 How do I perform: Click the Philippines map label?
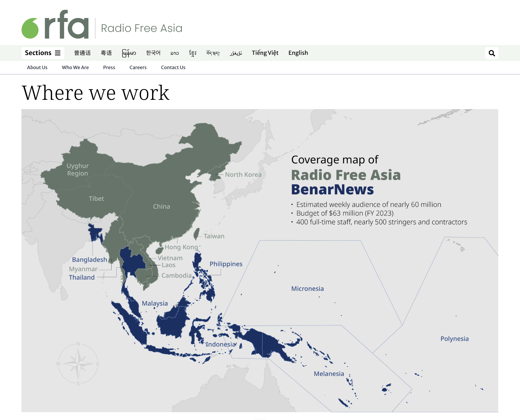click(x=226, y=264)
